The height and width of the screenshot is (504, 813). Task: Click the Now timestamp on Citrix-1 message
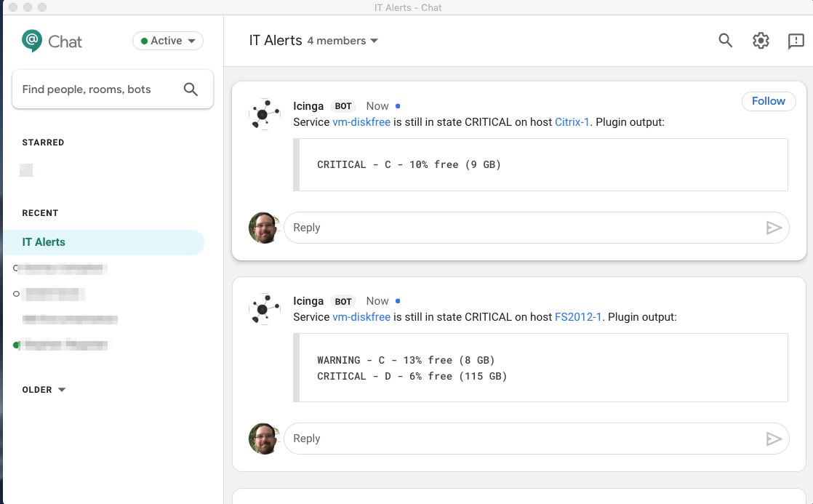click(x=377, y=105)
